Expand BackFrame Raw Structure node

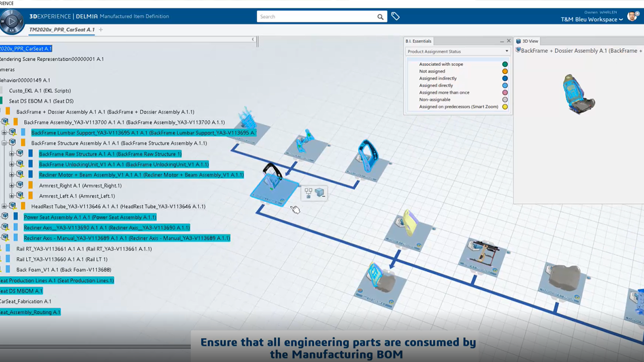(x=12, y=154)
